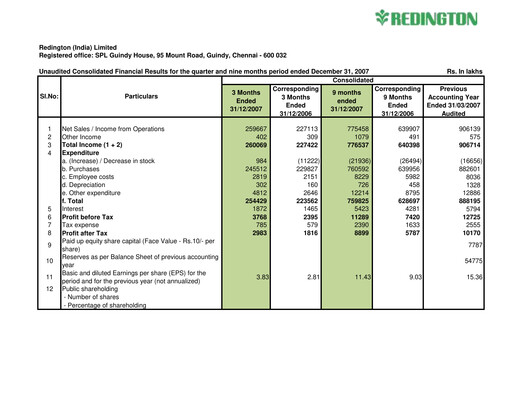Click the '- Percentage of shareholding' label
This screenshot has width=512, height=396.
tap(104, 305)
